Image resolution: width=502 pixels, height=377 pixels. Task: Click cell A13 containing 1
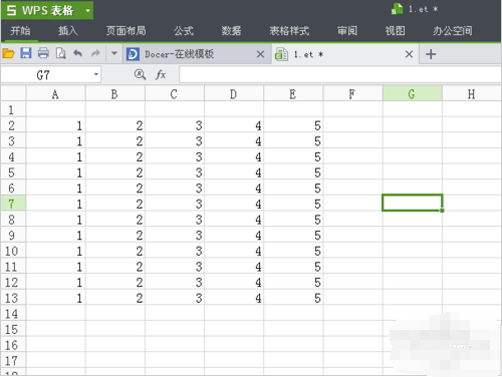click(55, 298)
